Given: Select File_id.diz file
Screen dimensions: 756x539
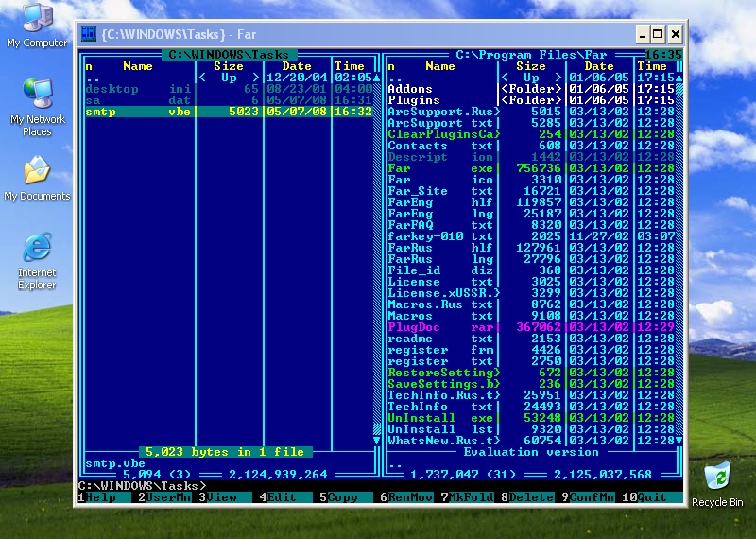Looking at the screenshot, I should tap(531, 270).
